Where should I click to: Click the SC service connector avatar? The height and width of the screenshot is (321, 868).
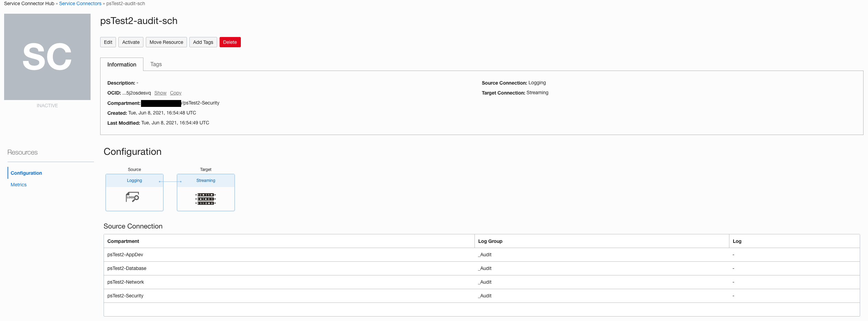tap(47, 57)
